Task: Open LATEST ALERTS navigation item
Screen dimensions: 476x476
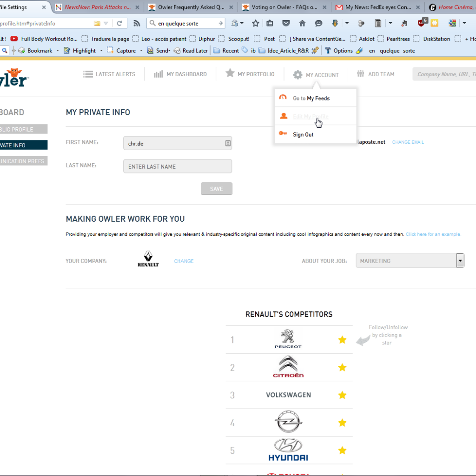Action: [x=109, y=74]
